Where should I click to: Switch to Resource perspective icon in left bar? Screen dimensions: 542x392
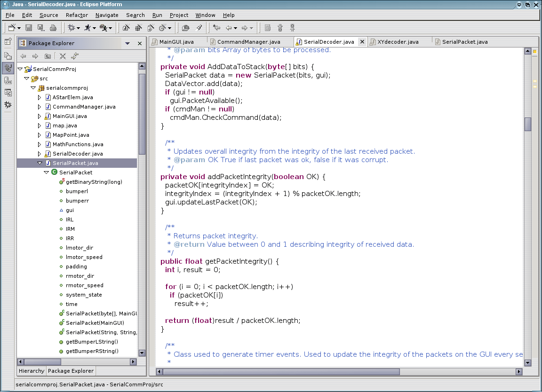pos(8,55)
